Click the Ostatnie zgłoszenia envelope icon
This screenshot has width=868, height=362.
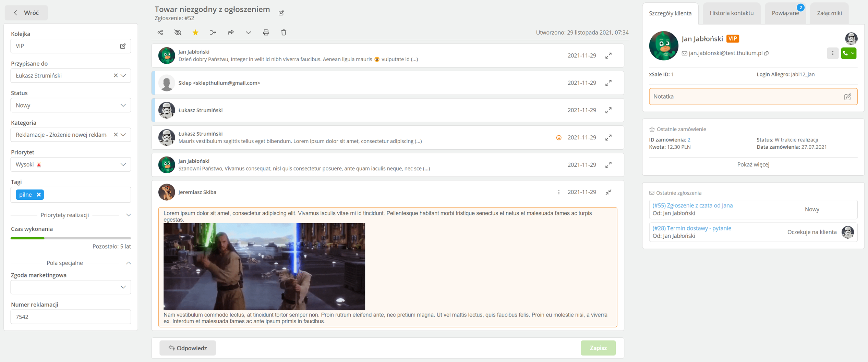[x=651, y=193]
